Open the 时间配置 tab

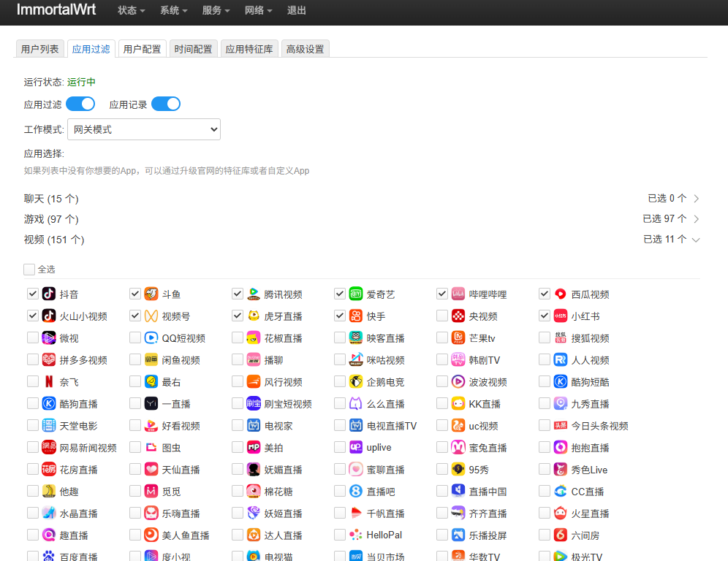click(193, 49)
